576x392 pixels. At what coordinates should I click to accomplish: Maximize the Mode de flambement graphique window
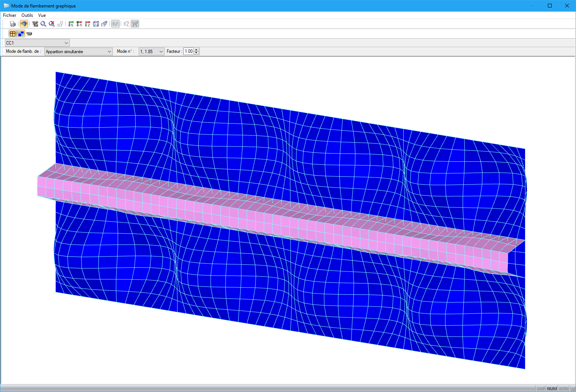pyautogui.click(x=550, y=6)
